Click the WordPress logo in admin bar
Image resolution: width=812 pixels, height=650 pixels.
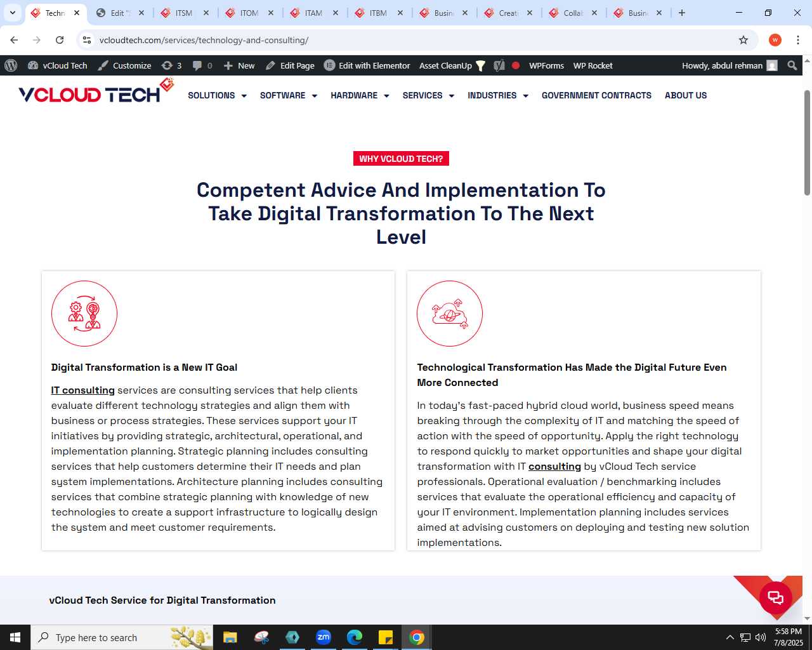11,65
